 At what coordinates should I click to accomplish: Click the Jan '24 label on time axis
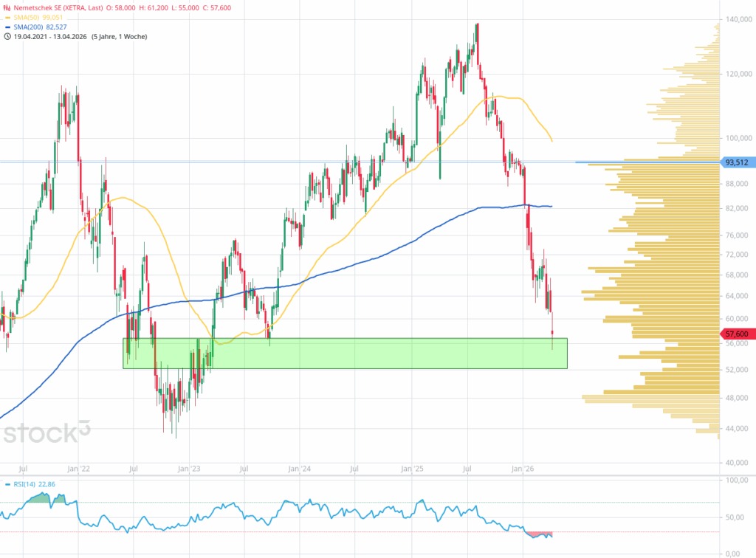298,468
